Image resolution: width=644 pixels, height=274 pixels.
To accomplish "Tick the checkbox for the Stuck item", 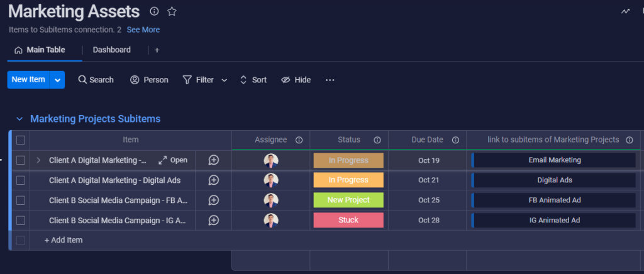I will [21, 220].
